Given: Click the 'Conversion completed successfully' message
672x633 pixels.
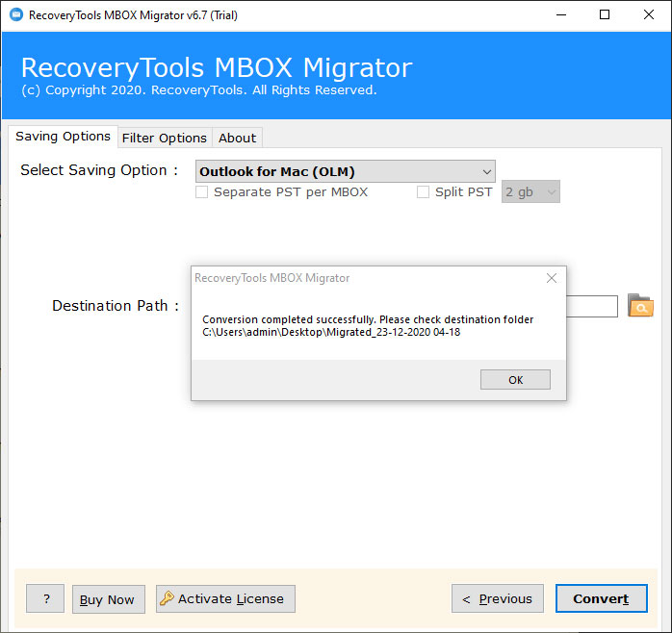Looking at the screenshot, I should (289, 320).
